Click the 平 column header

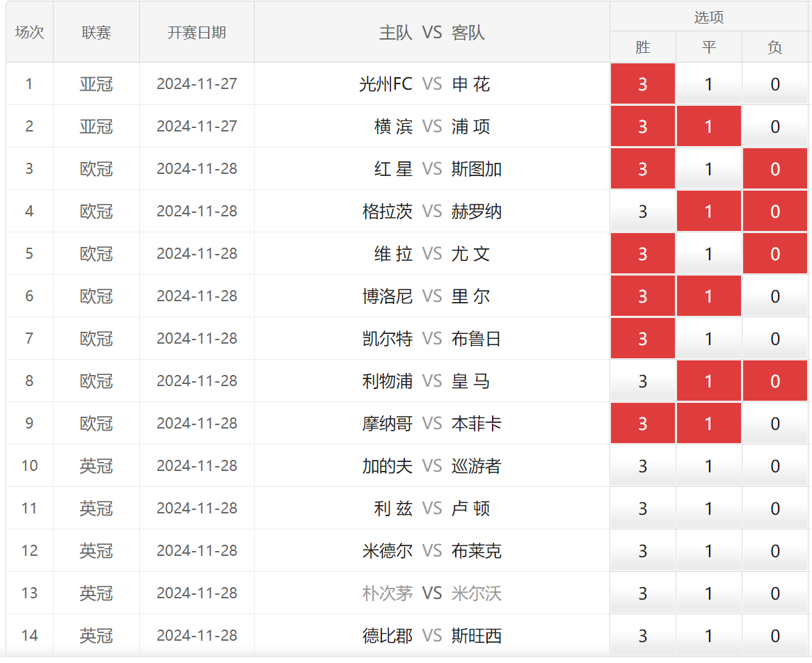pos(709,47)
